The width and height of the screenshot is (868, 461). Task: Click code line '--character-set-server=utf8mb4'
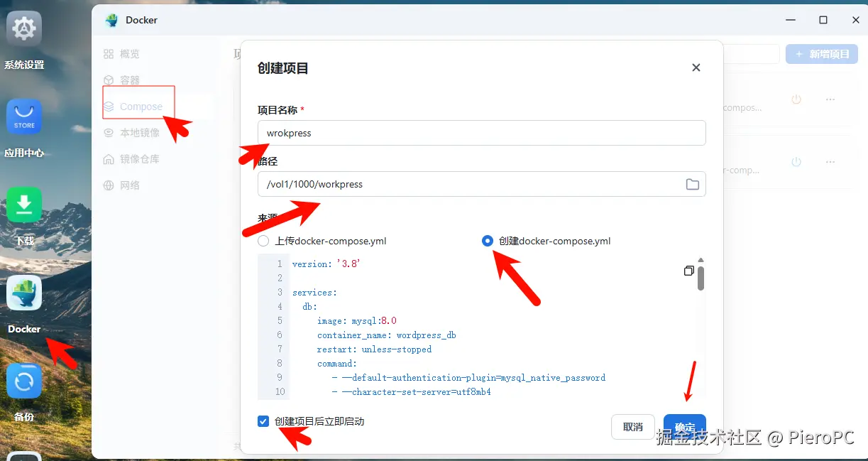point(411,391)
